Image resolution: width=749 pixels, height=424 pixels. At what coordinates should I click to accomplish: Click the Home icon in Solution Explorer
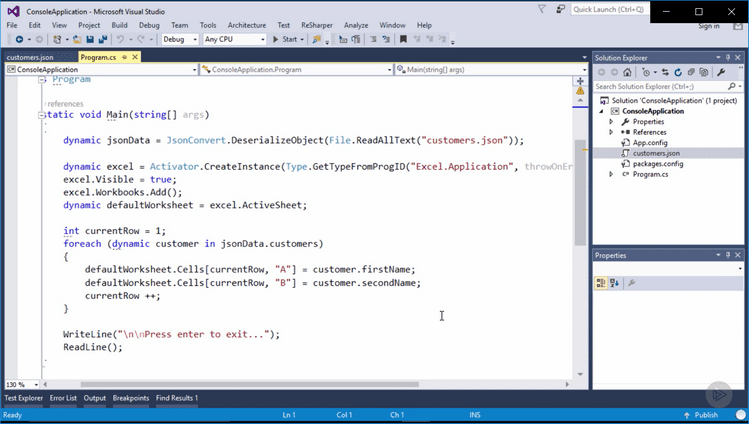pyautogui.click(x=627, y=73)
